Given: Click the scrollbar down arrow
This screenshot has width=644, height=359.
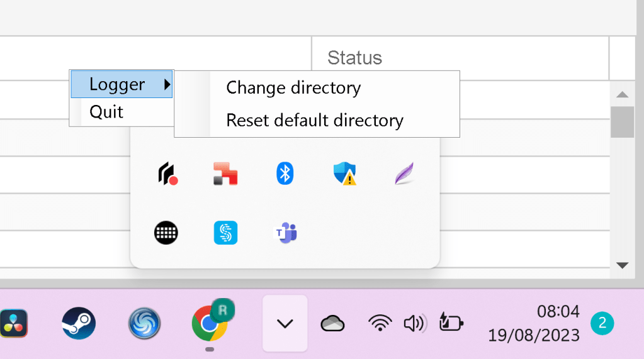Looking at the screenshot, I should pyautogui.click(x=622, y=265).
